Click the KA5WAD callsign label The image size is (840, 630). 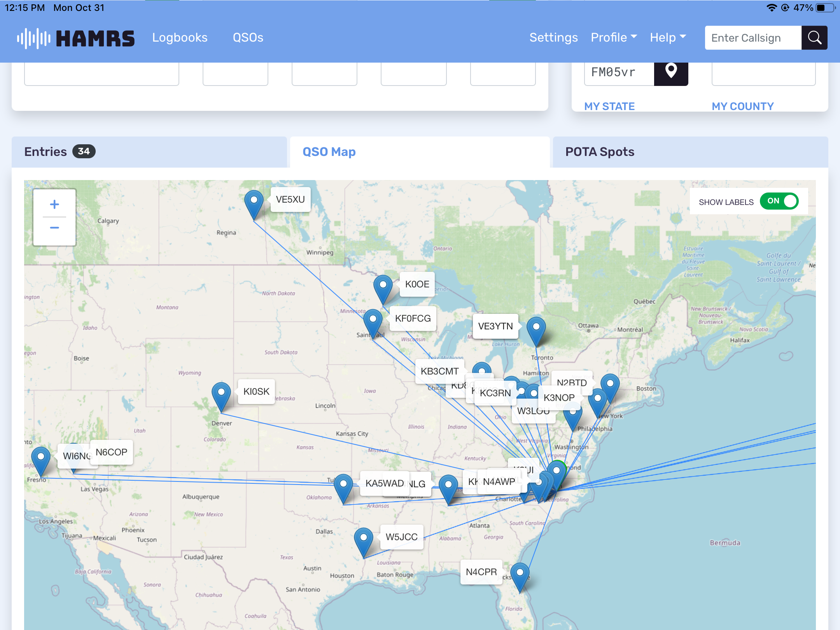pos(385,483)
